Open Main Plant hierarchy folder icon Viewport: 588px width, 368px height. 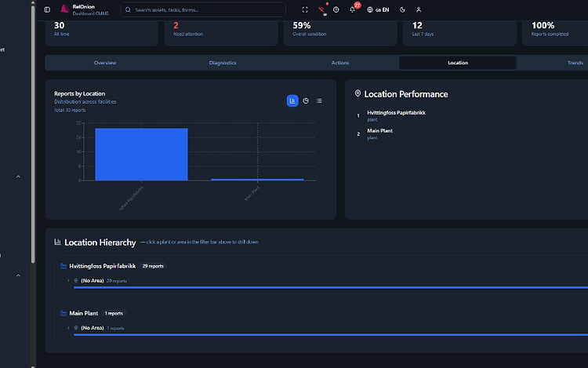coord(64,313)
